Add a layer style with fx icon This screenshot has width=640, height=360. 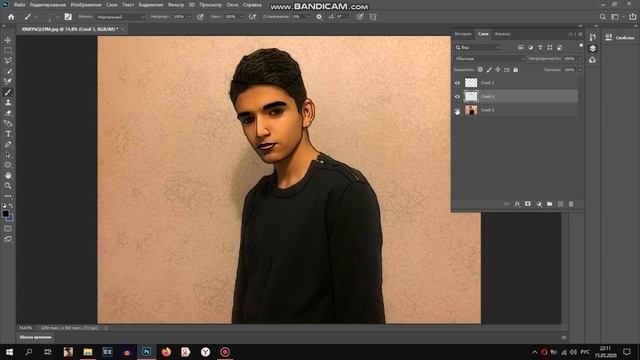point(517,204)
